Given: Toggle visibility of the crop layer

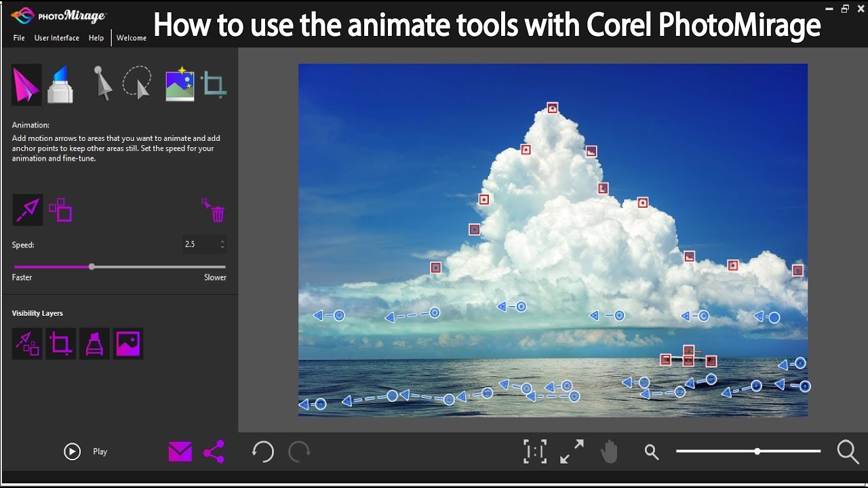Looking at the screenshot, I should 60,344.
